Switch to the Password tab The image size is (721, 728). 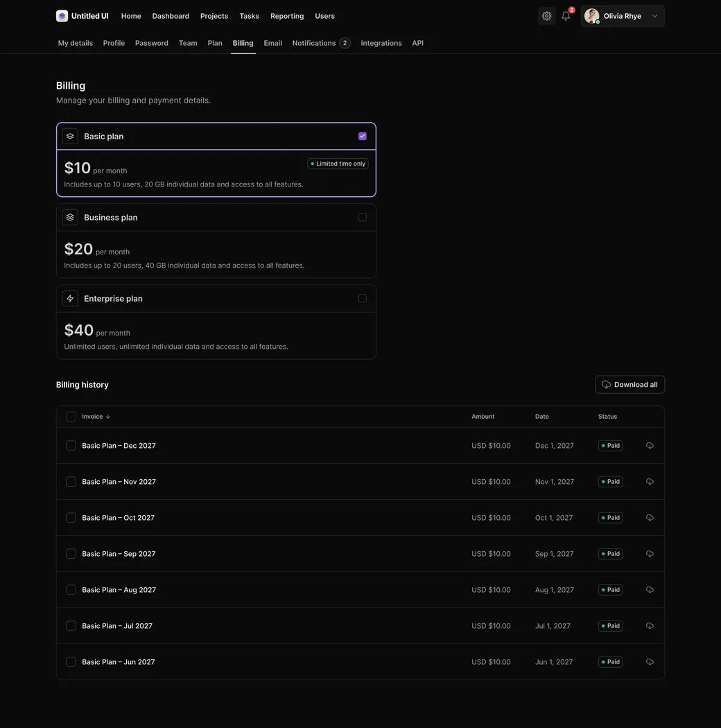pos(152,43)
